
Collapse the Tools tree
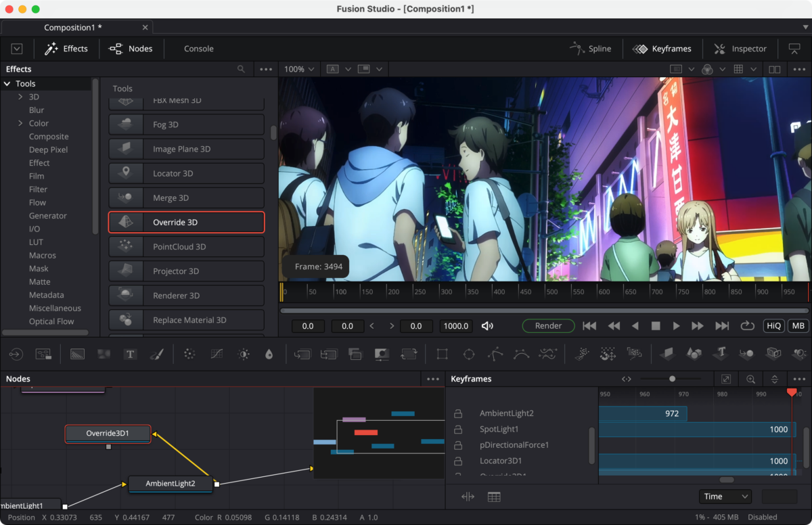point(7,84)
